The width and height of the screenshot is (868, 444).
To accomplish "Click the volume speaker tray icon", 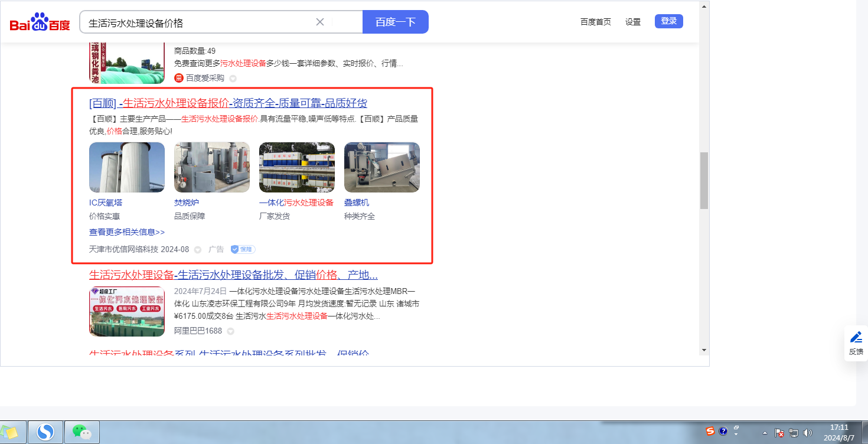I will (808, 433).
